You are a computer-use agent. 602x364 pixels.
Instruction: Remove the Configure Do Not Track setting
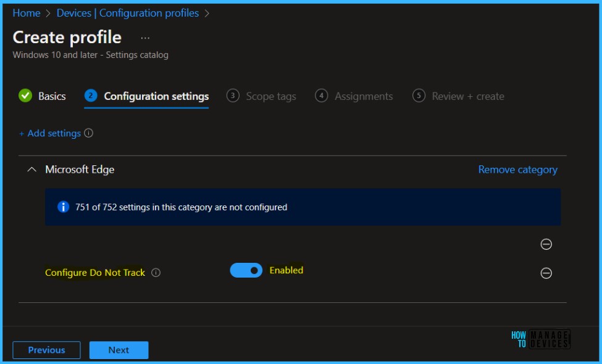(x=546, y=273)
